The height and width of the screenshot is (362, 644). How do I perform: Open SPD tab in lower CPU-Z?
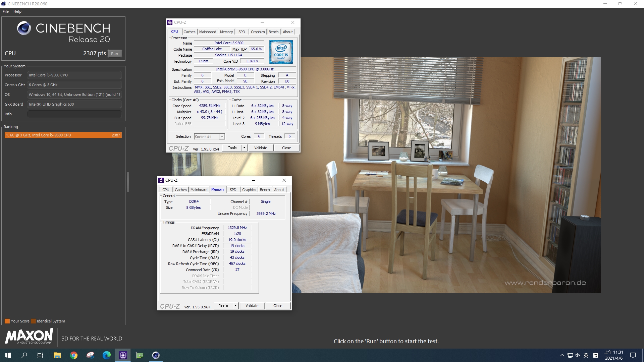[233, 190]
